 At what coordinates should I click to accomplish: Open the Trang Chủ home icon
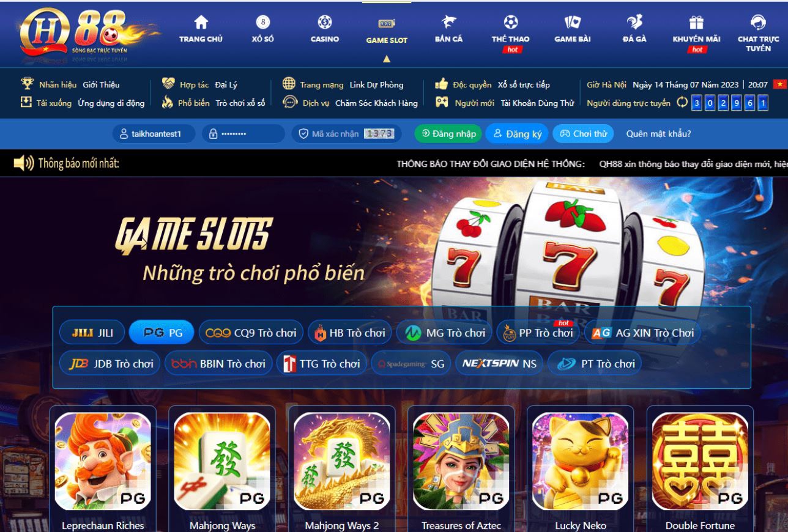coord(201,22)
